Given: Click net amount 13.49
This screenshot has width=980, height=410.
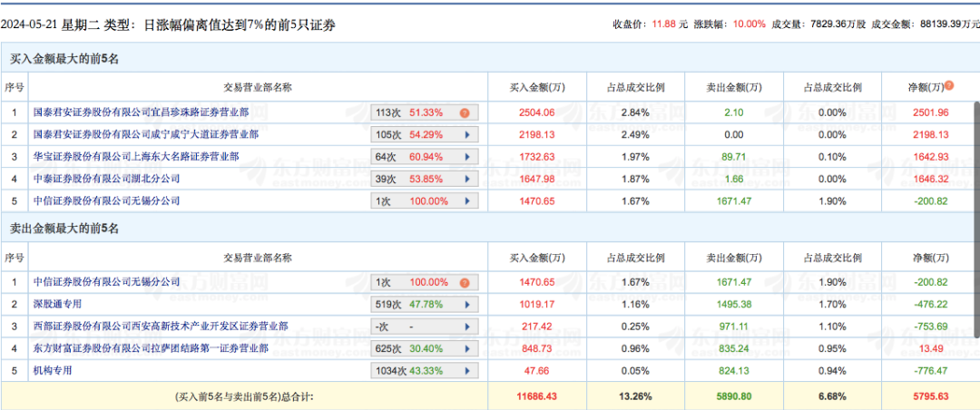Looking at the screenshot, I should tap(930, 348).
